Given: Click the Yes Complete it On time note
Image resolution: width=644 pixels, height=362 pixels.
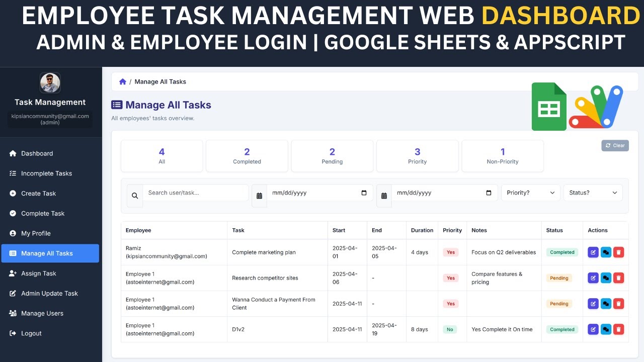Looking at the screenshot, I should [x=502, y=329].
